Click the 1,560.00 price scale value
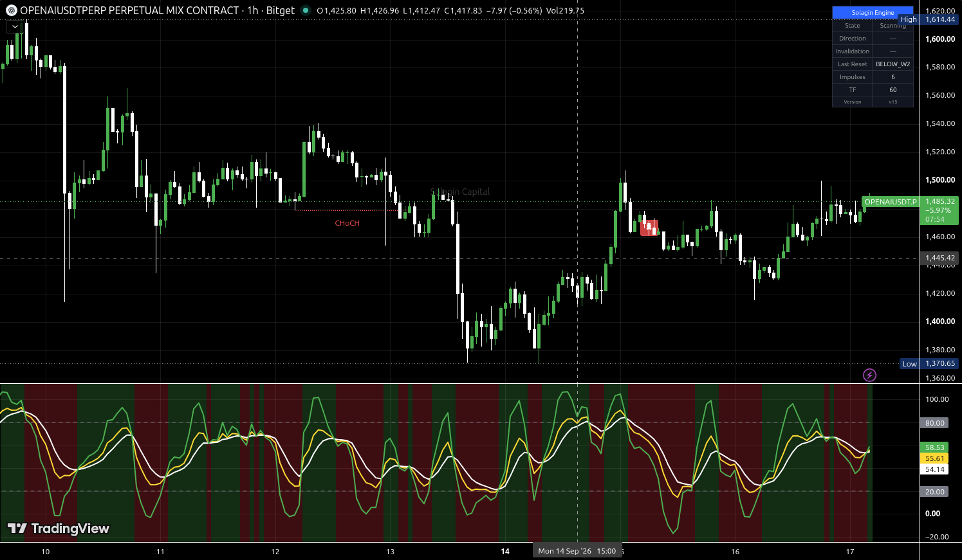This screenshot has width=962, height=560. (x=940, y=95)
